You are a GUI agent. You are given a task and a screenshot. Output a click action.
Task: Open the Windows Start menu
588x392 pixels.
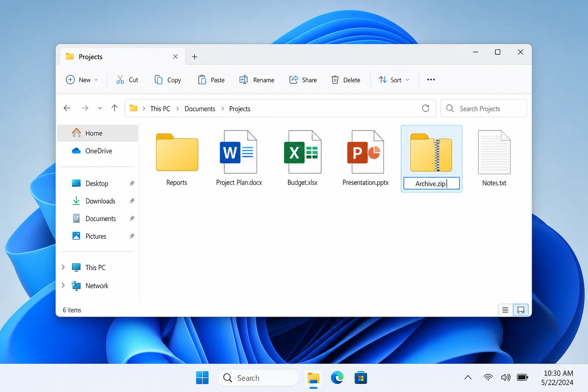[202, 378]
